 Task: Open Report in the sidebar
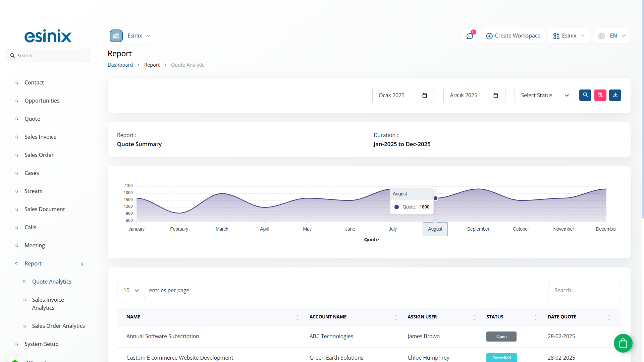(x=33, y=263)
